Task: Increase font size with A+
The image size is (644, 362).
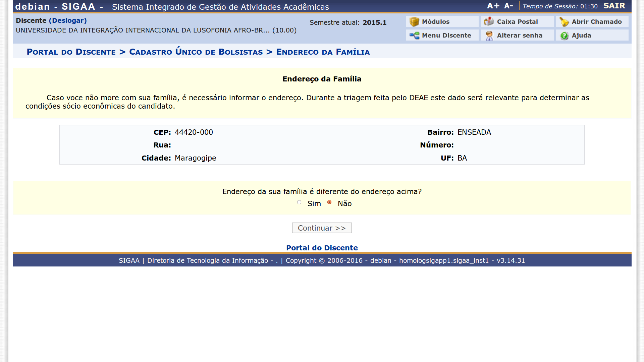Action: point(493,6)
